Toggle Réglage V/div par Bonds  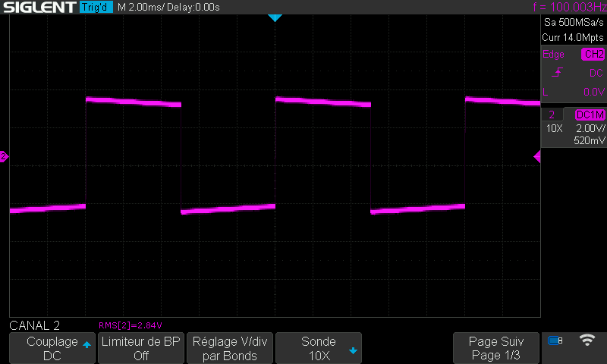(x=230, y=348)
